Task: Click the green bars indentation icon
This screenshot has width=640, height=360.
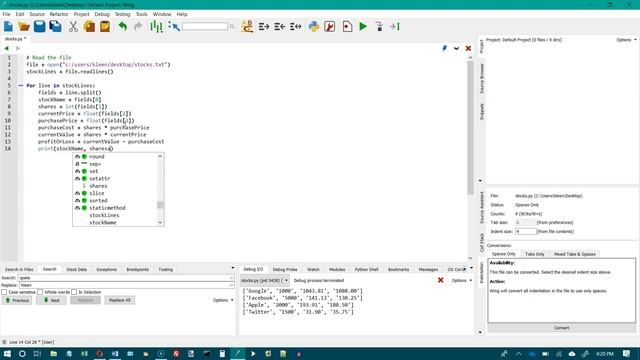Action: [156, 27]
